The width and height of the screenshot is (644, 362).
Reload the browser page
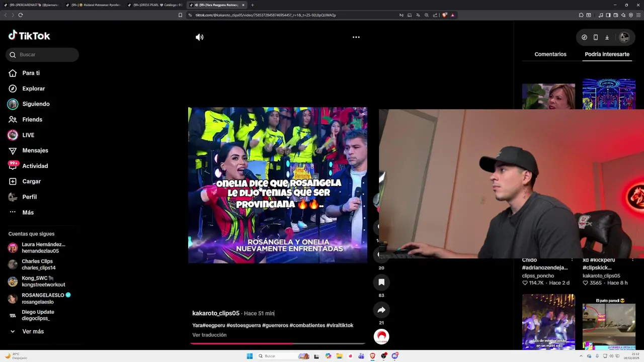(x=21, y=15)
